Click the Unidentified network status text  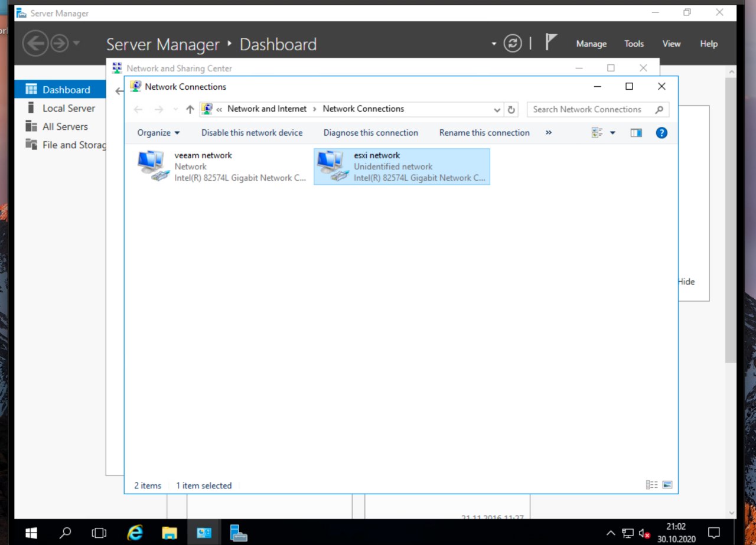[393, 167]
